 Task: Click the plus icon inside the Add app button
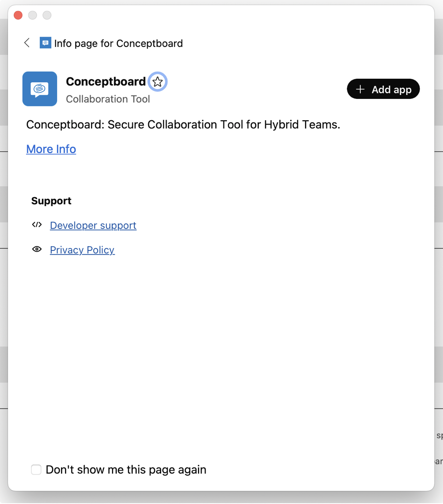pos(360,89)
